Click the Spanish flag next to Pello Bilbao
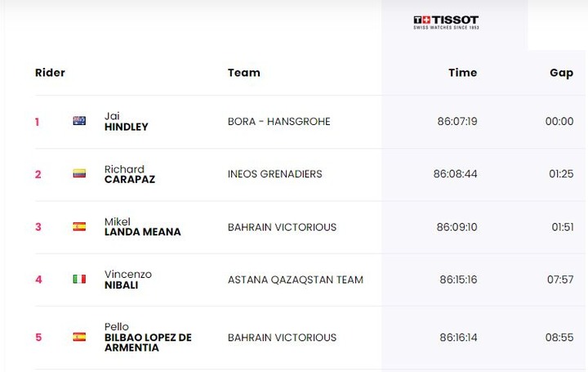The width and height of the screenshot is (588, 372). tap(79, 337)
